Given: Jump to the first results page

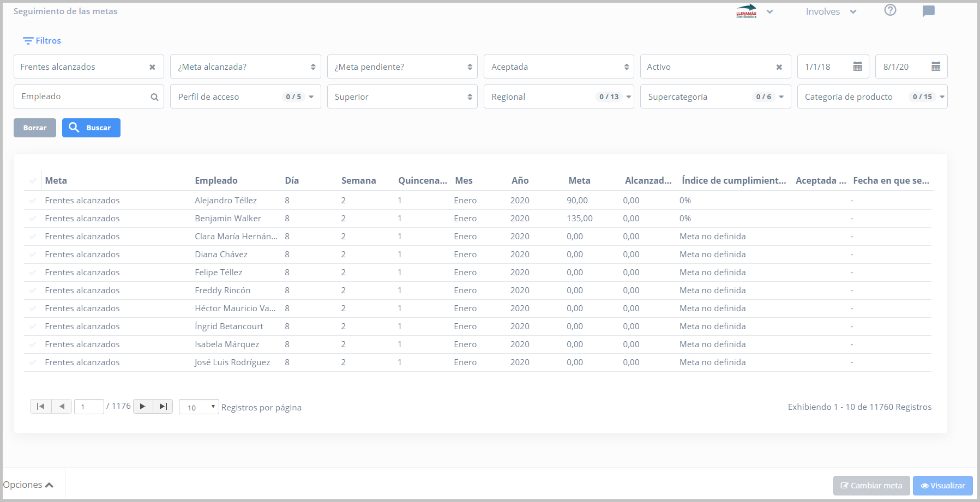Looking at the screenshot, I should coord(40,407).
